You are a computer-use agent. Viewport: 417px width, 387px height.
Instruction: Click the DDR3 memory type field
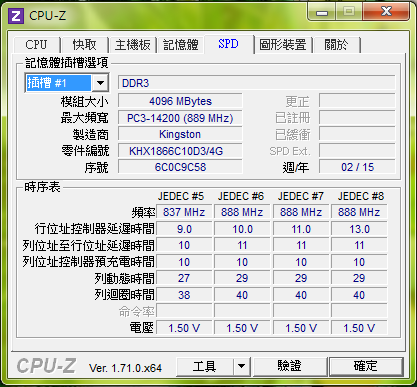click(x=257, y=83)
